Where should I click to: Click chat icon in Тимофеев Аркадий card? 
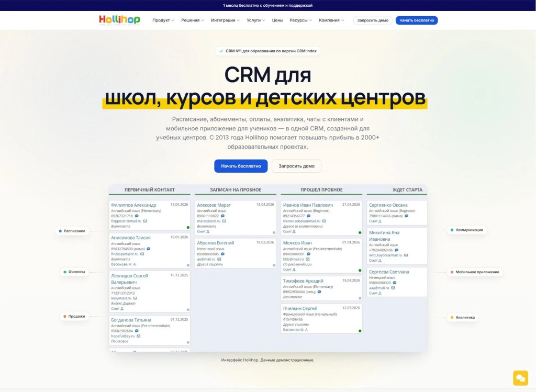coord(319,292)
